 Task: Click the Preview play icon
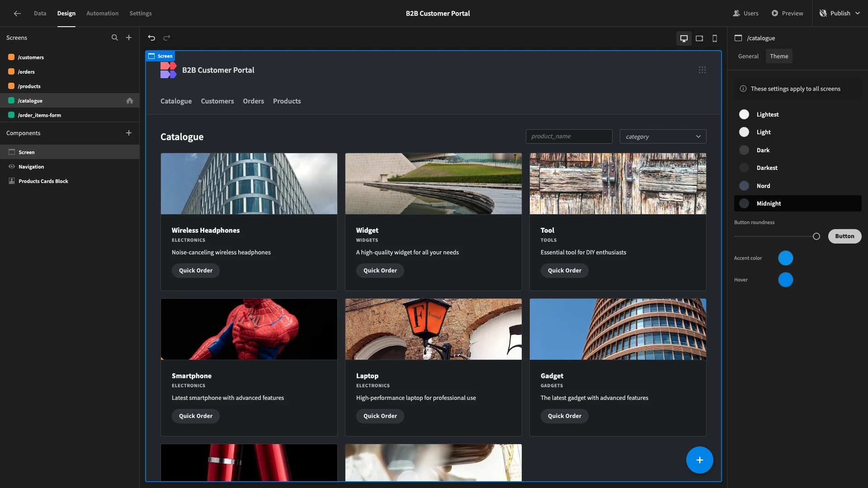click(775, 13)
